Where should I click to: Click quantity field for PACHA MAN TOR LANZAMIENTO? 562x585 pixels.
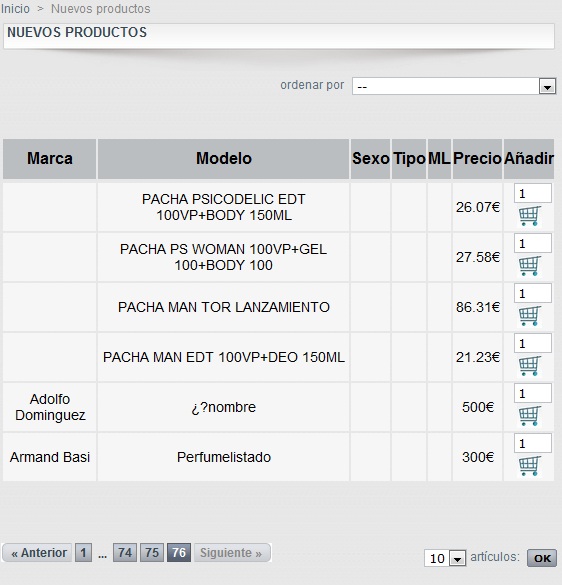click(x=533, y=293)
